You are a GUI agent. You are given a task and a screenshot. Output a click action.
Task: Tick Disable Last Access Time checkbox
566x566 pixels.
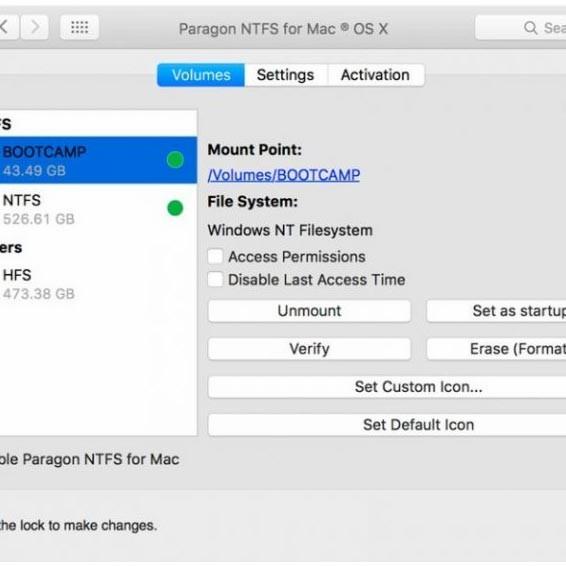215,280
